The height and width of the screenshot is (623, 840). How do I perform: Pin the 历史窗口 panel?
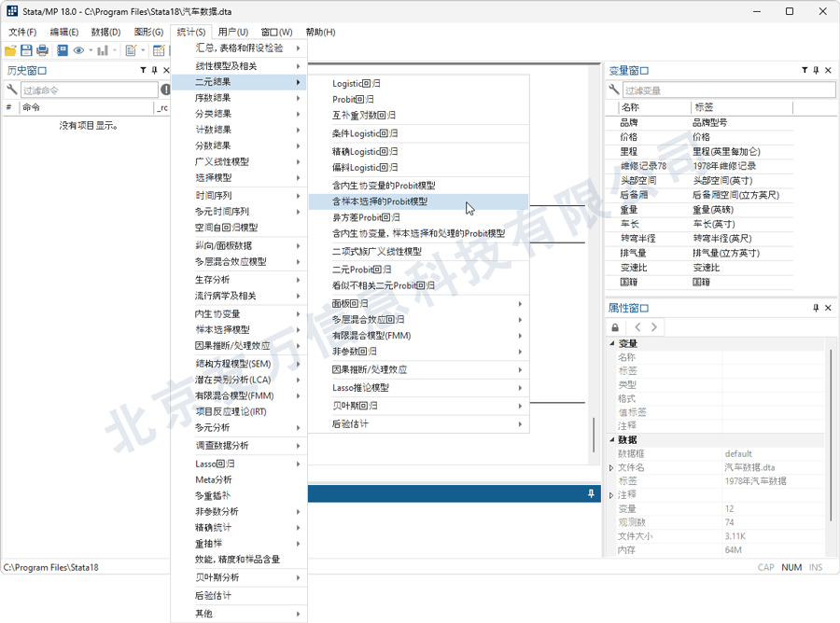pyautogui.click(x=152, y=69)
